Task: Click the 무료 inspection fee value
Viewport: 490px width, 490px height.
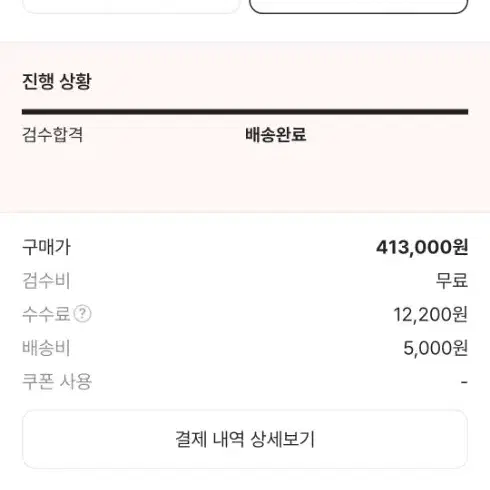Action: pyautogui.click(x=452, y=281)
